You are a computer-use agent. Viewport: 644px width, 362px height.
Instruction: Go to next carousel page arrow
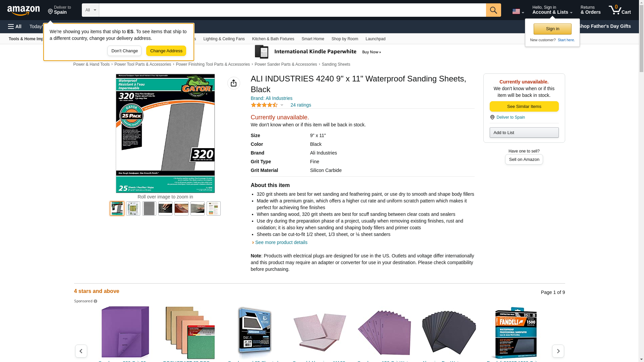(558, 351)
